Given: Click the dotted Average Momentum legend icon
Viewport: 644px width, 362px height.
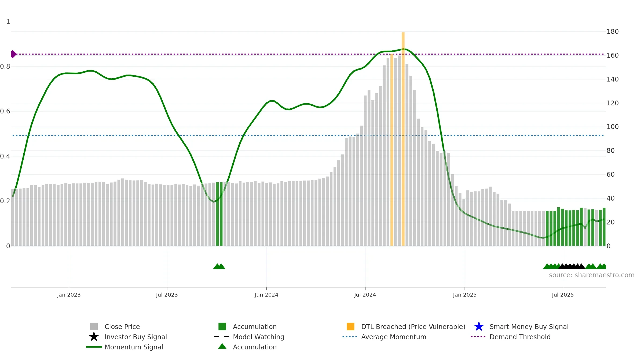Looking at the screenshot, I should tap(350, 337).
